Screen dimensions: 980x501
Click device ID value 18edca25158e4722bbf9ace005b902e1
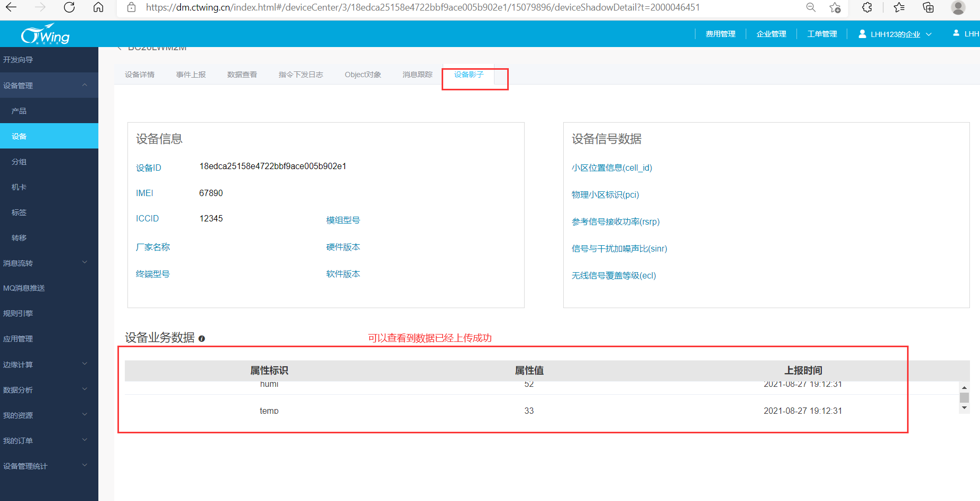(x=273, y=166)
